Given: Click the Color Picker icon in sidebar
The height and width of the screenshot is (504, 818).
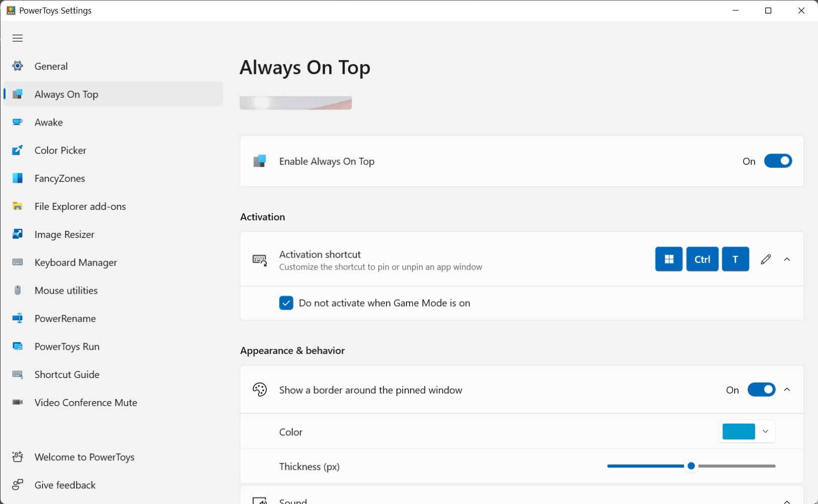Looking at the screenshot, I should 18,150.
